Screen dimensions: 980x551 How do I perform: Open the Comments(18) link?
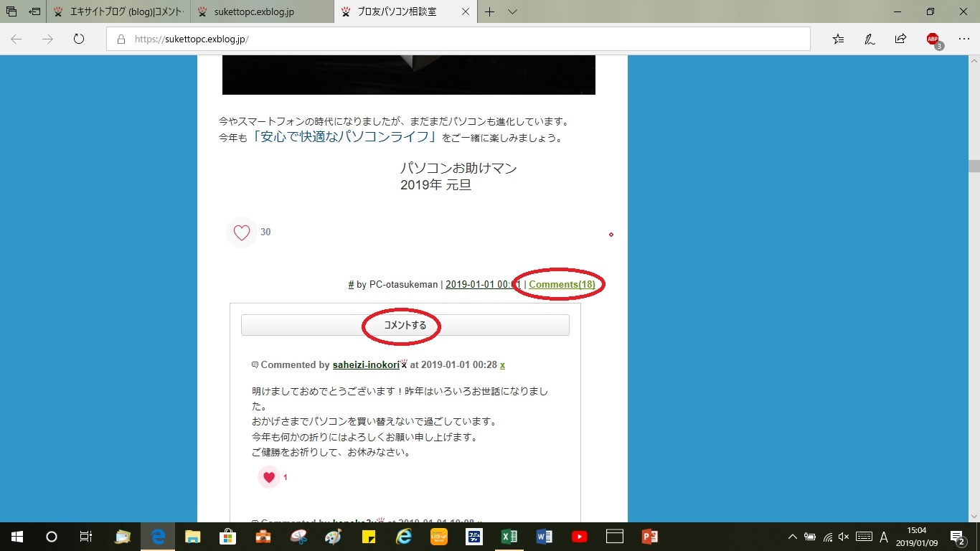562,285
